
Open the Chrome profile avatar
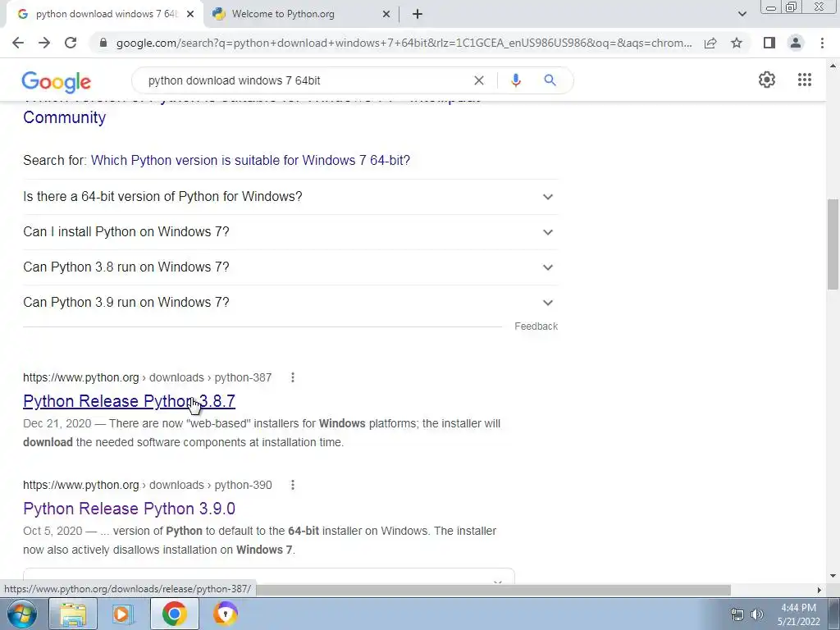pos(796,43)
